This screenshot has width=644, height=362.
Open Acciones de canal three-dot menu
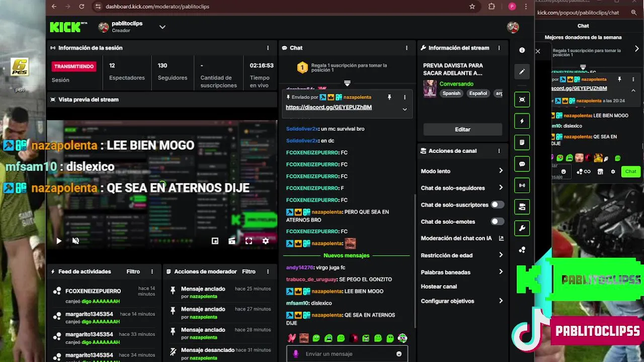[x=499, y=151]
